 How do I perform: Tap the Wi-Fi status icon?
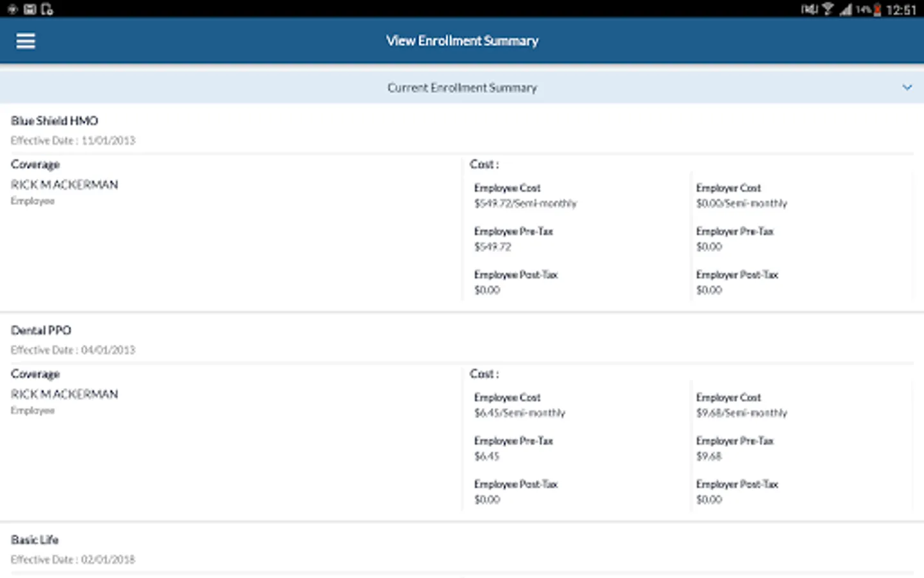click(828, 9)
